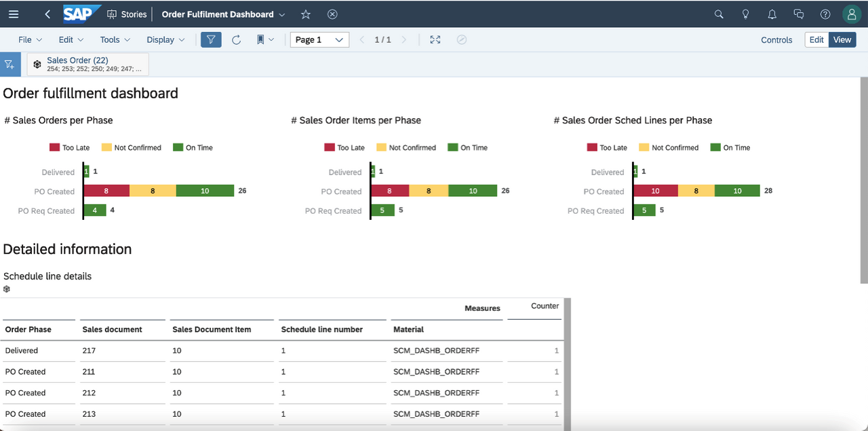Image resolution: width=868 pixels, height=431 pixels.
Task: Go to the previous page arrow
Action: click(x=361, y=40)
